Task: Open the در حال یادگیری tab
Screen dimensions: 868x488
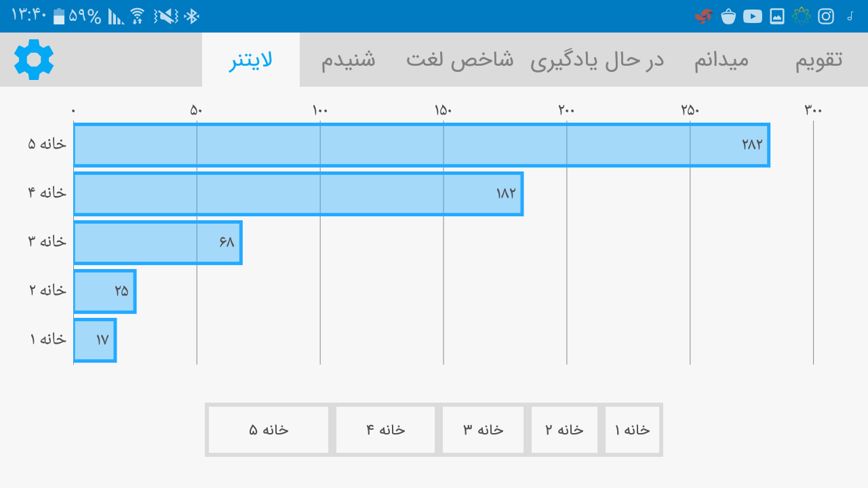Action: pos(597,60)
